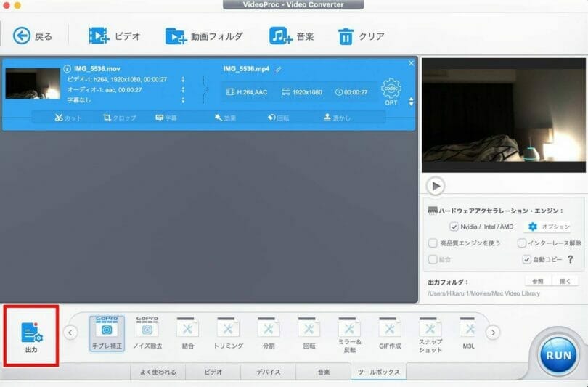Open codec OPT settings gear

391,91
